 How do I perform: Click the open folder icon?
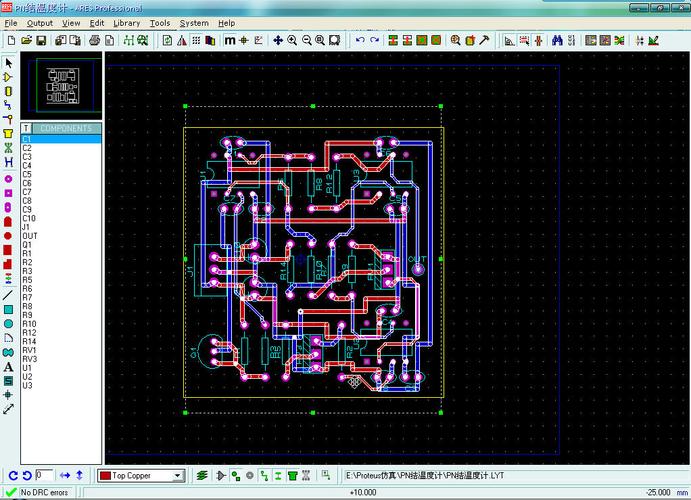pyautogui.click(x=26, y=41)
